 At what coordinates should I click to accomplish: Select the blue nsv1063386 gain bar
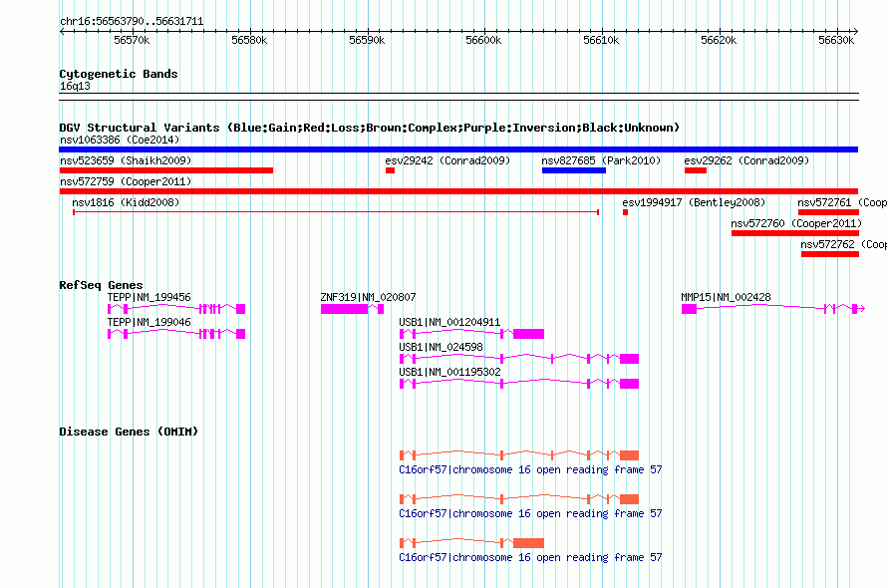[x=458, y=149]
